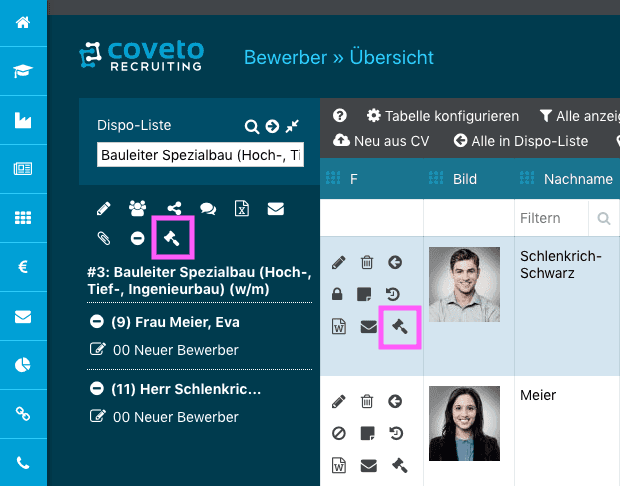620x486 pixels.
Task: Click the coveto Recruiting logo
Action: pos(142,56)
